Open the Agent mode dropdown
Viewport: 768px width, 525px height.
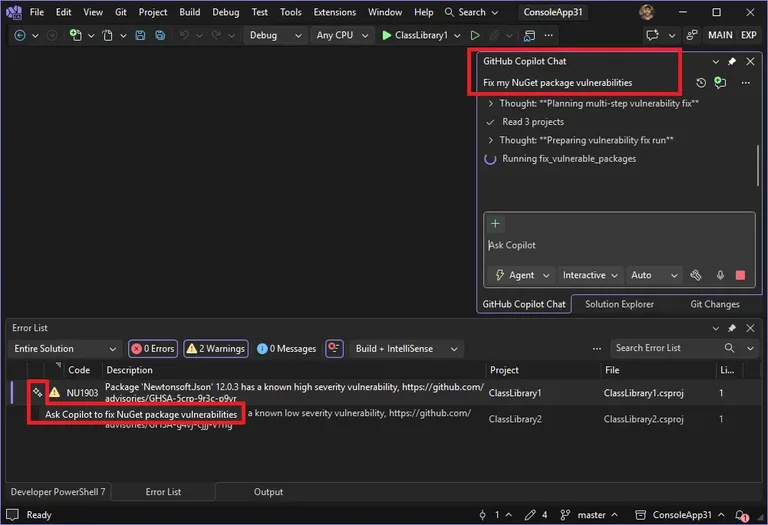click(522, 275)
